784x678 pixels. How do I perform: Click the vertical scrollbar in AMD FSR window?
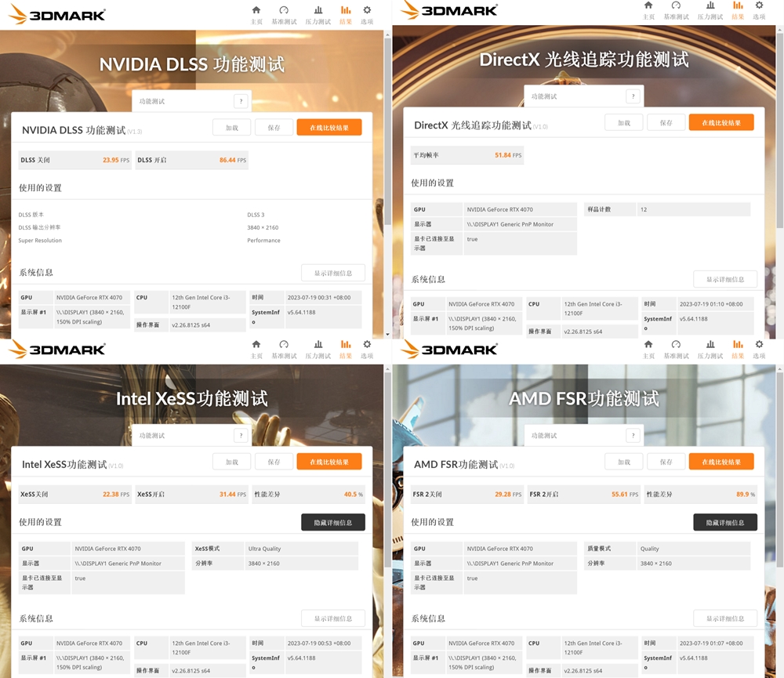click(780, 470)
